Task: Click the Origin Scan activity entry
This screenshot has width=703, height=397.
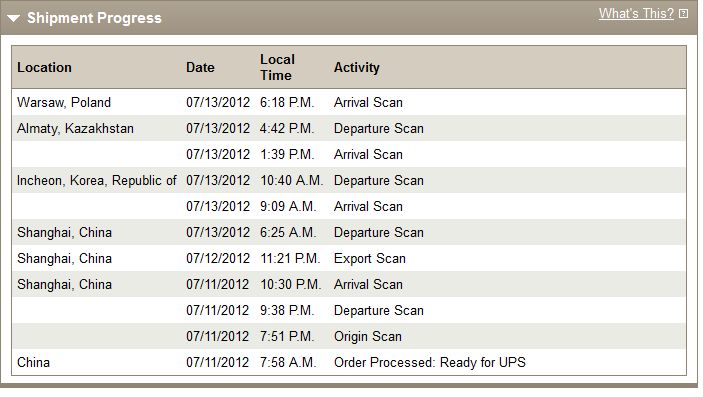Action: point(368,336)
